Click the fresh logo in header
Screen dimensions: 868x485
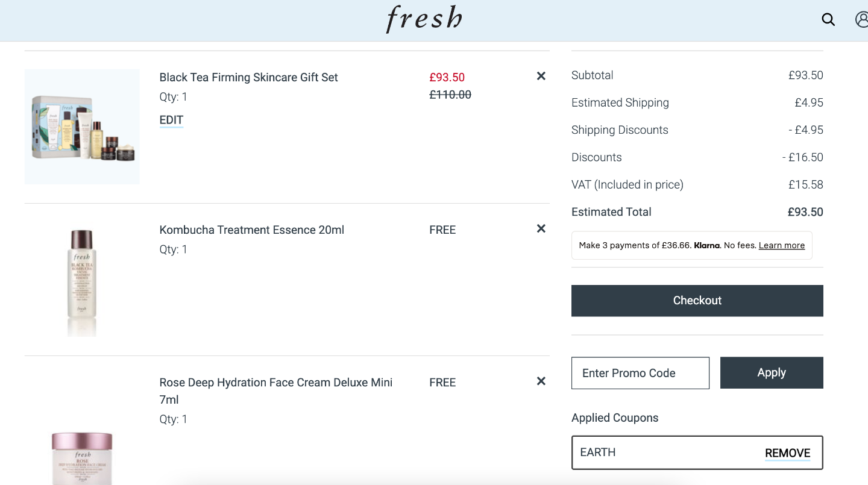point(424,20)
